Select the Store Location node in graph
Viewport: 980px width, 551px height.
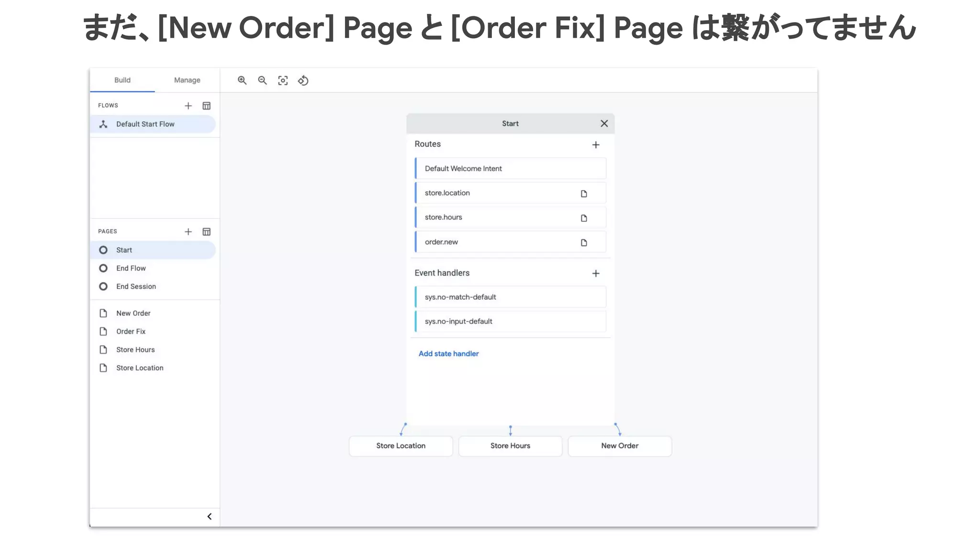pyautogui.click(x=401, y=446)
